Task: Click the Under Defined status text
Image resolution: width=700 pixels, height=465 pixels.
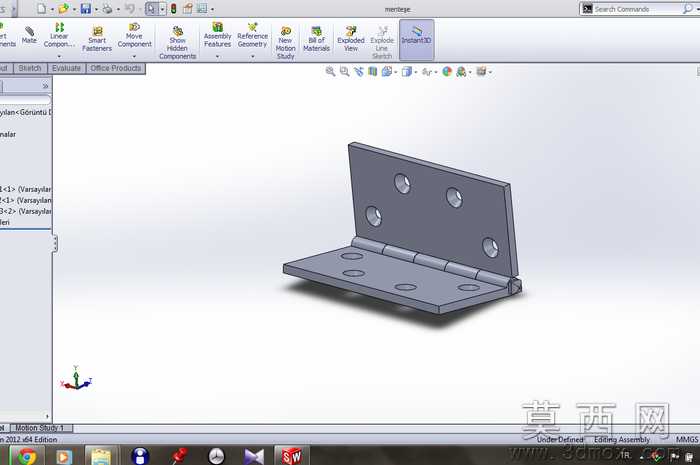Action: click(x=560, y=440)
